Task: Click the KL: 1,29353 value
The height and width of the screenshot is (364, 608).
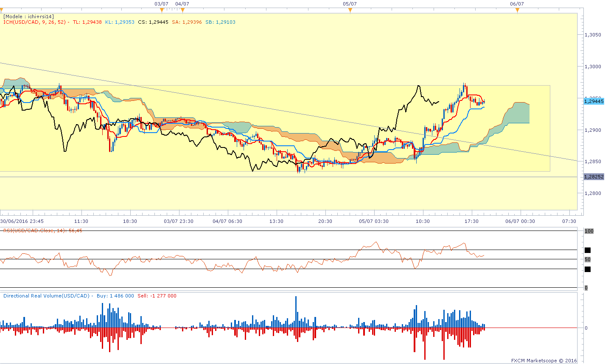Action: coord(120,22)
